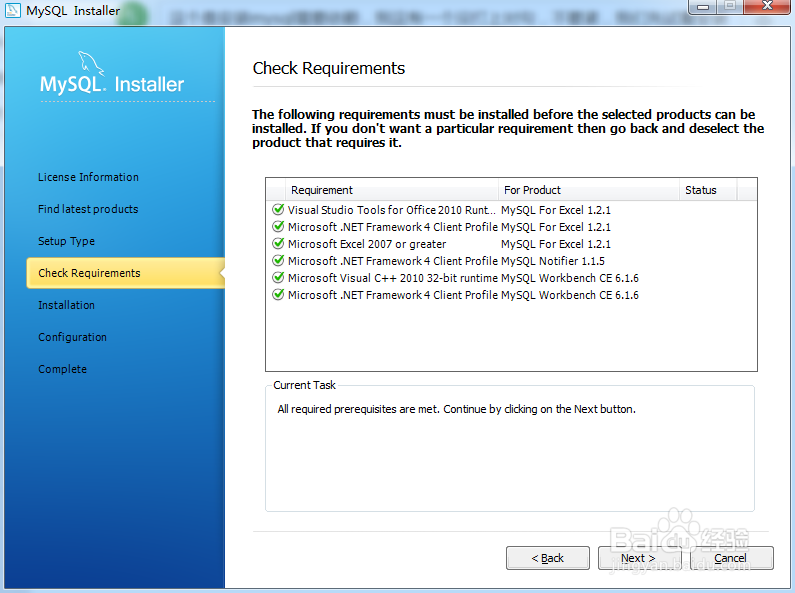This screenshot has width=795, height=593.
Task: Select the Microsoft Visual C++ 2010 32-bit runtime row
Action: pos(511,278)
